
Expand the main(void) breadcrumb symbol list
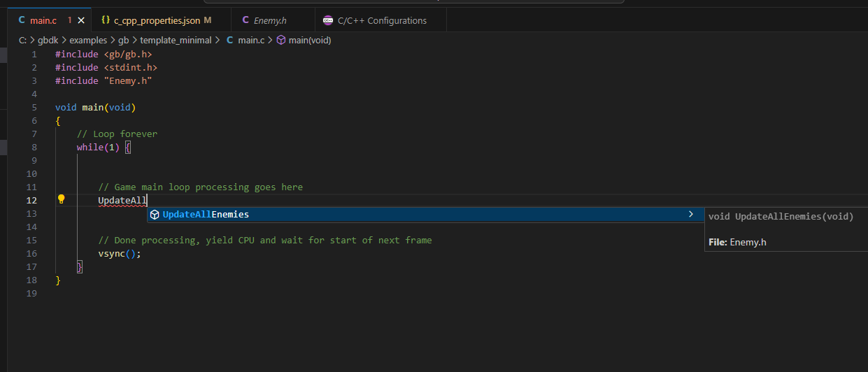(x=310, y=40)
